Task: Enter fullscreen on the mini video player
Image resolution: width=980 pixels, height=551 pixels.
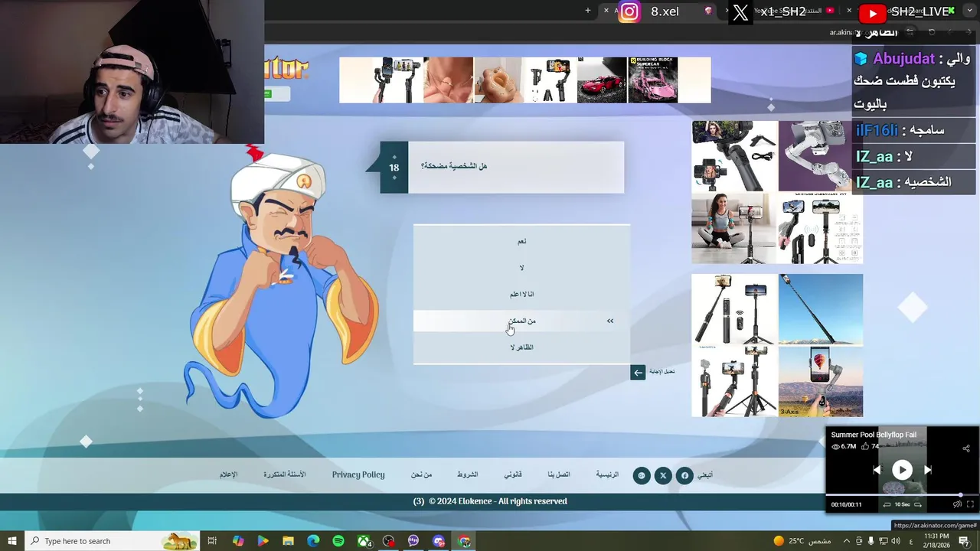Action: point(970,504)
